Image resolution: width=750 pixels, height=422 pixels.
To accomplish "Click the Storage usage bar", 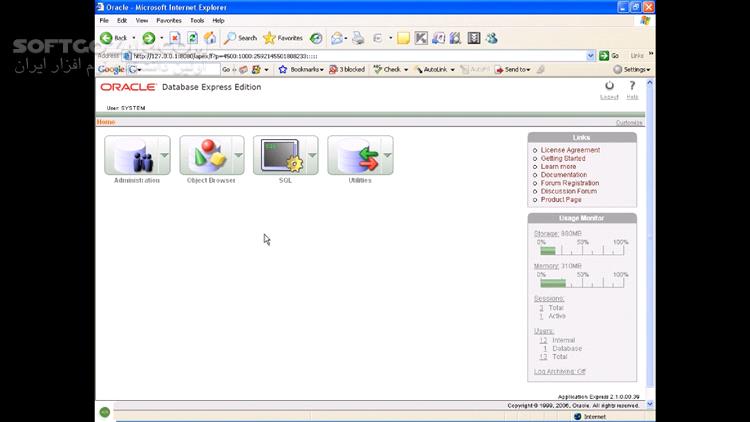I will pos(582,251).
